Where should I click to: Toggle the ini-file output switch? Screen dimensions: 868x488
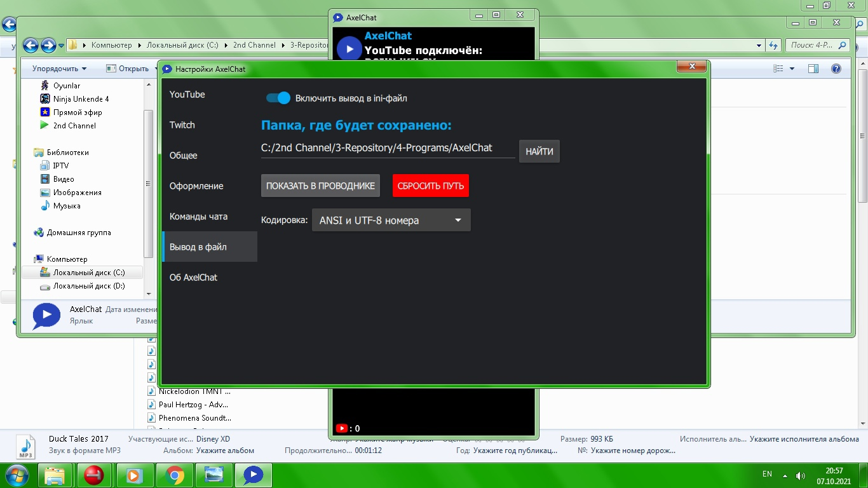tap(278, 98)
